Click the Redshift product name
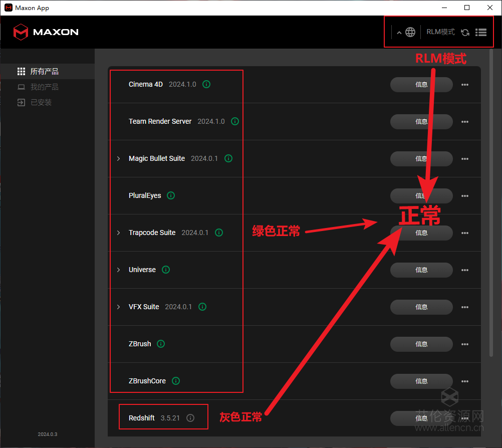The image size is (502, 448). pos(141,418)
